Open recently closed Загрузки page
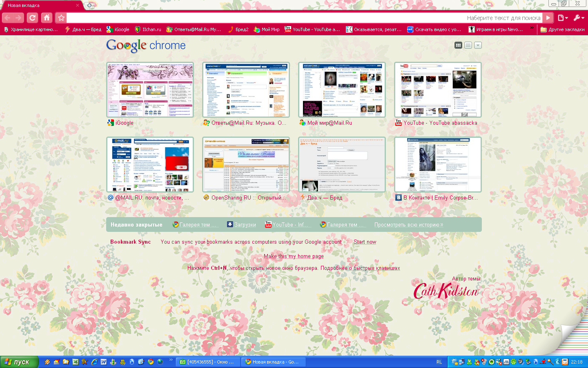The width and height of the screenshot is (588, 368). (x=242, y=224)
